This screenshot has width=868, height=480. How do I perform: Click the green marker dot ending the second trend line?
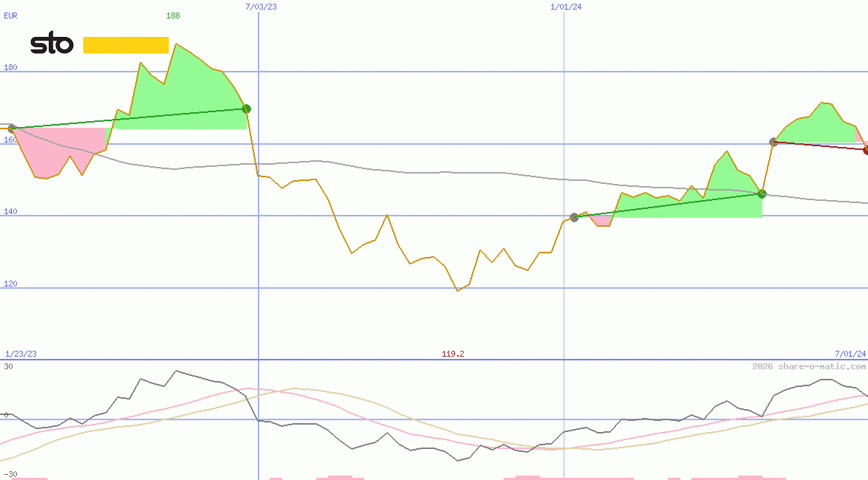(762, 193)
